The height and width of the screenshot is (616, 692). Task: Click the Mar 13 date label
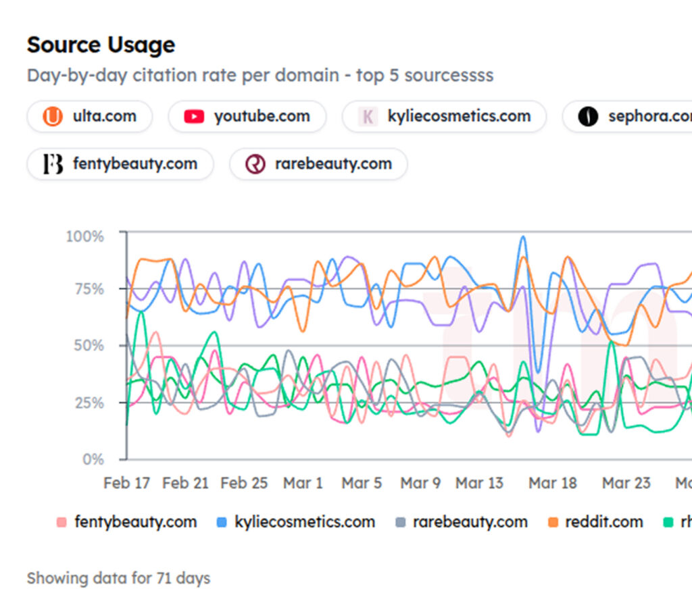point(479,483)
